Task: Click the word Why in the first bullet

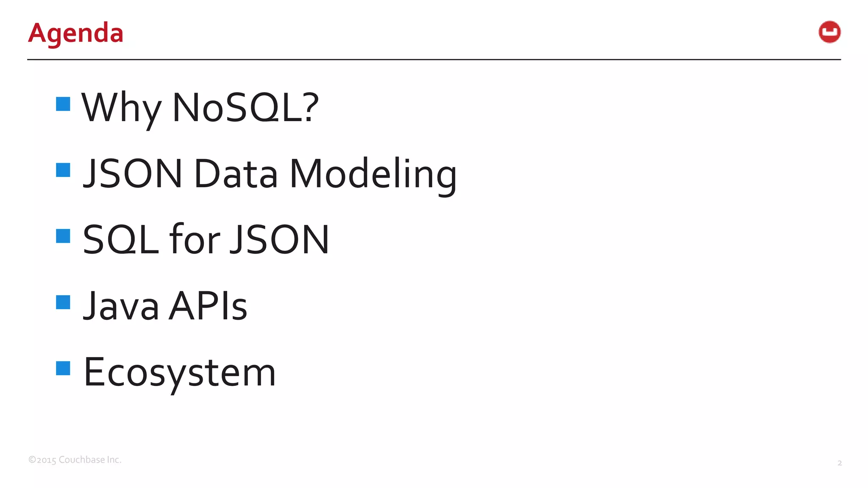Action: pos(122,108)
